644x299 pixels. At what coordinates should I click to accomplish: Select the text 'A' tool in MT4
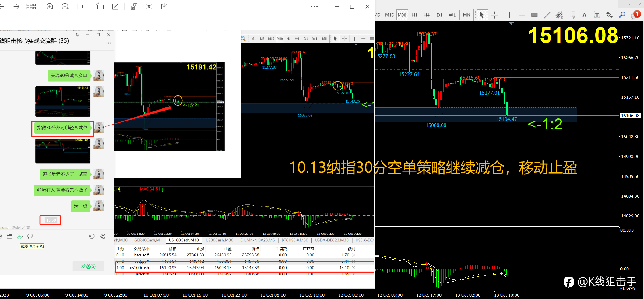[584, 15]
